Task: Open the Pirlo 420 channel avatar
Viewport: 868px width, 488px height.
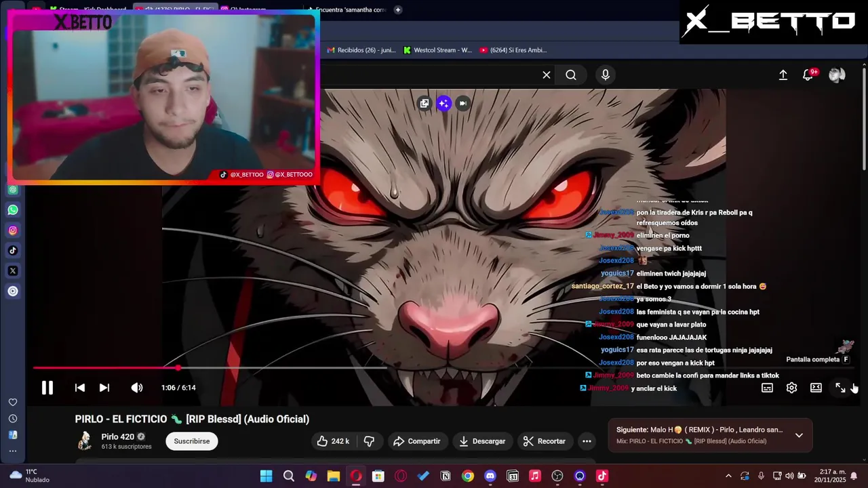Action: click(x=85, y=441)
